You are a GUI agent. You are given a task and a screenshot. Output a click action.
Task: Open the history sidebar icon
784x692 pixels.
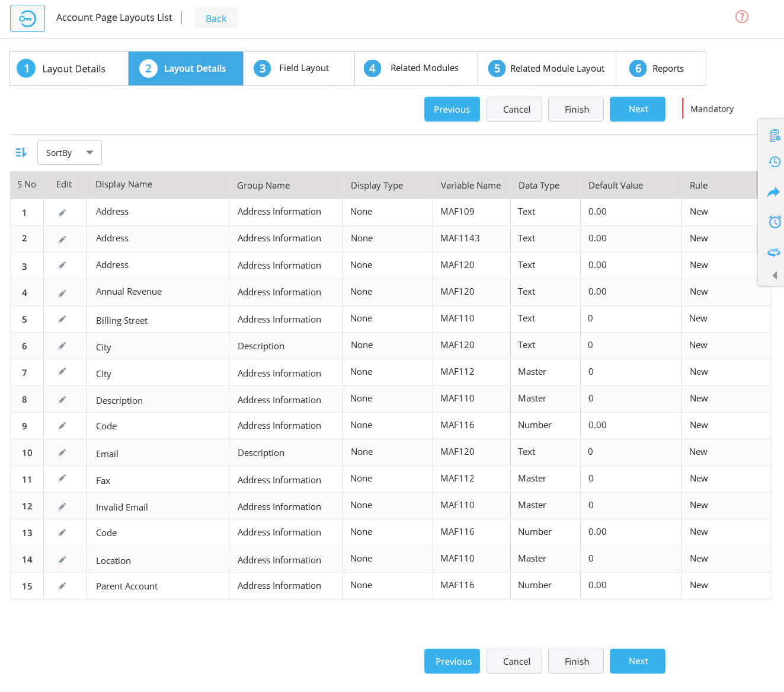774,162
